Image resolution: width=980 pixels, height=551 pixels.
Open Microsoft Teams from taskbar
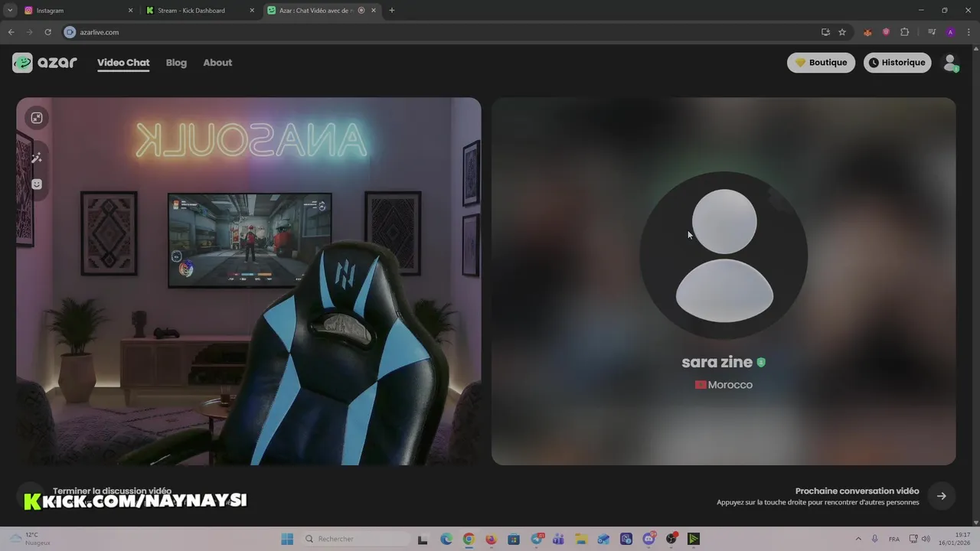[558, 539]
